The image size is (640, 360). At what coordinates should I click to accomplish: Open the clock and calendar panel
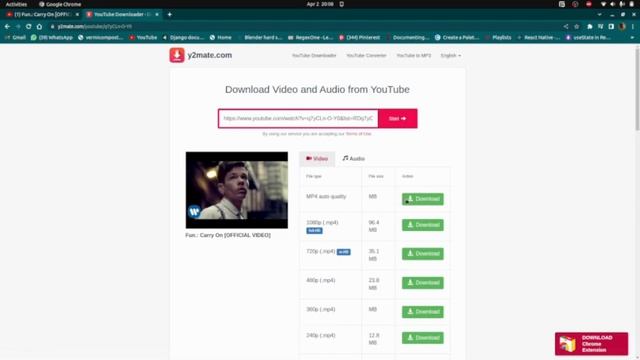tap(320, 4)
